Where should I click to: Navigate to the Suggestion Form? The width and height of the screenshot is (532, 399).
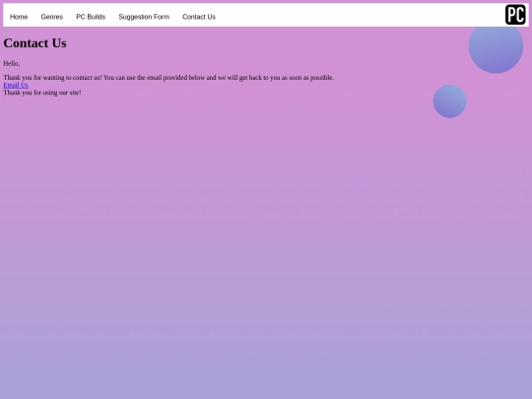pos(144,17)
